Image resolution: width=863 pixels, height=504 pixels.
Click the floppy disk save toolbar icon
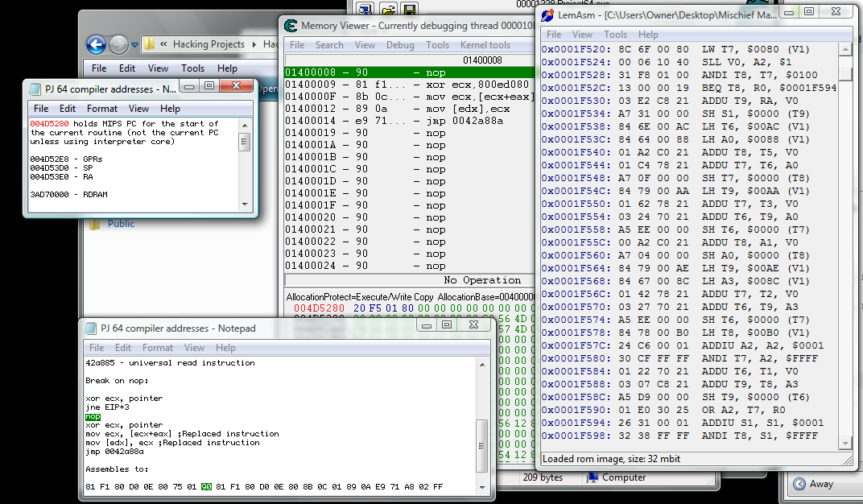410,8
